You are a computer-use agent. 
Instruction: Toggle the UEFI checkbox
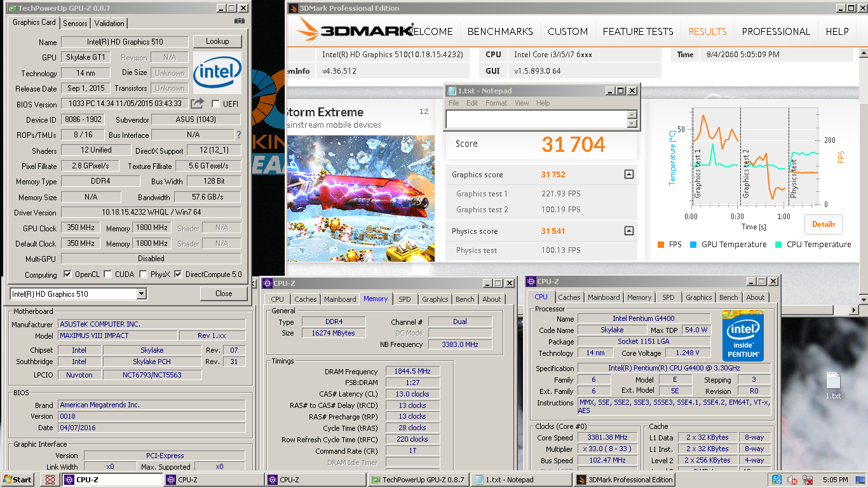(x=215, y=104)
